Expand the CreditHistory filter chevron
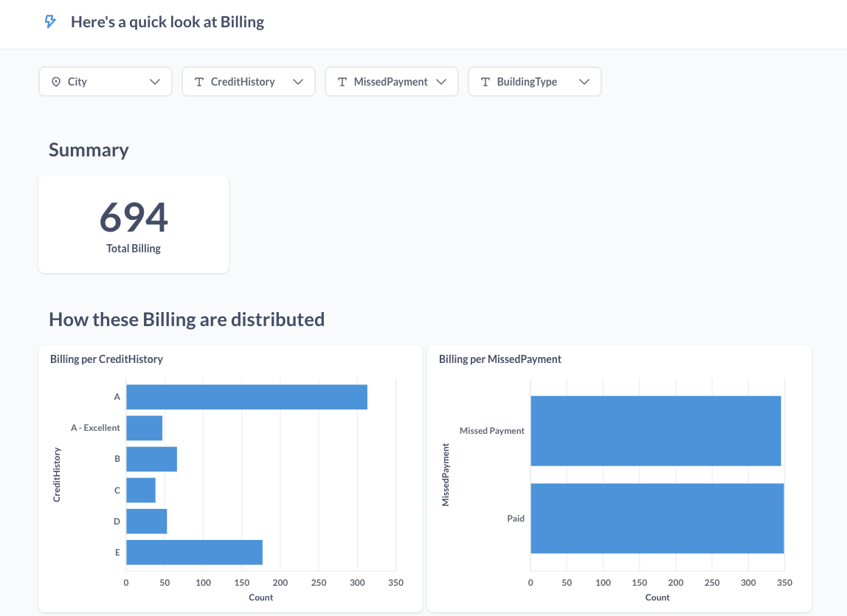Viewport: 847px width, 616px height. pos(298,82)
